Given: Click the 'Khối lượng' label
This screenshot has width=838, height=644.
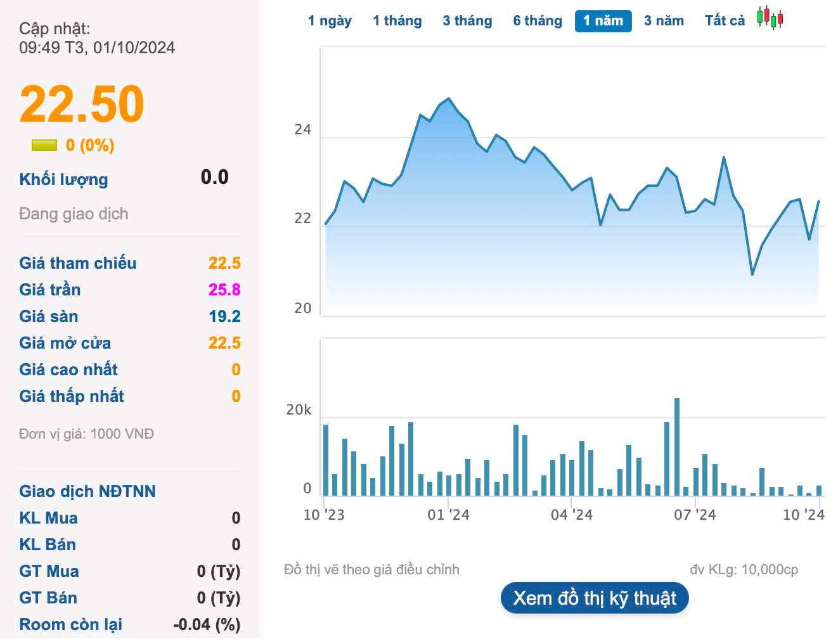Looking at the screenshot, I should pos(63,179).
